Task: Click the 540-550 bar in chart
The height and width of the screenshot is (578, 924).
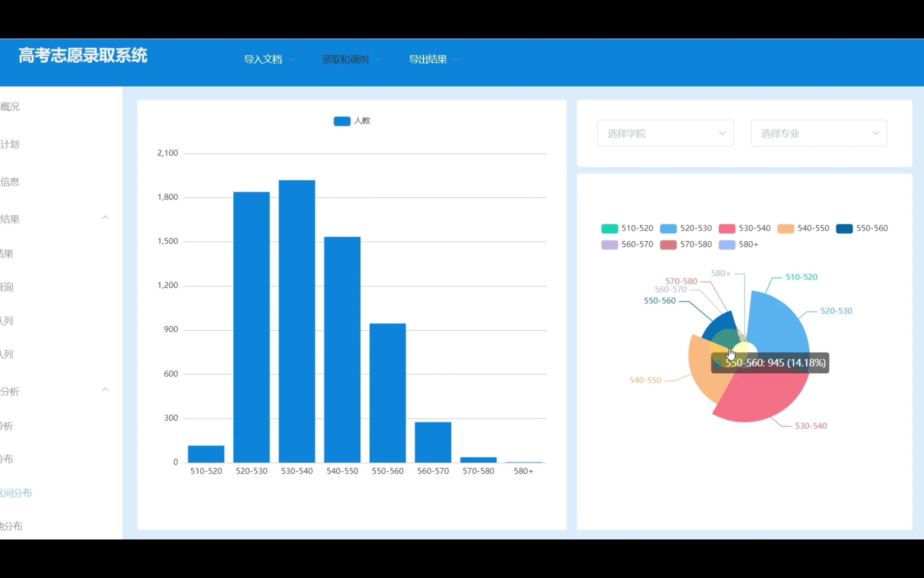Action: tap(342, 350)
